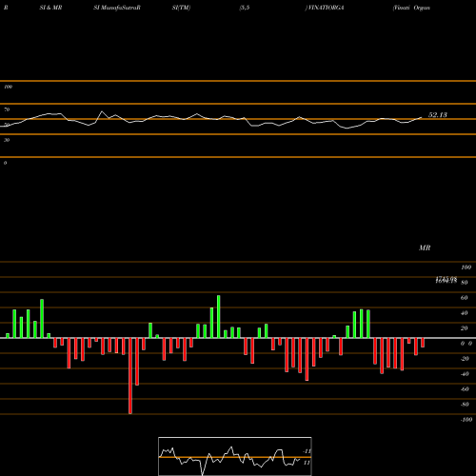Click the tallest red bar reaching -100
This screenshot has width=476, height=476.
[130, 376]
